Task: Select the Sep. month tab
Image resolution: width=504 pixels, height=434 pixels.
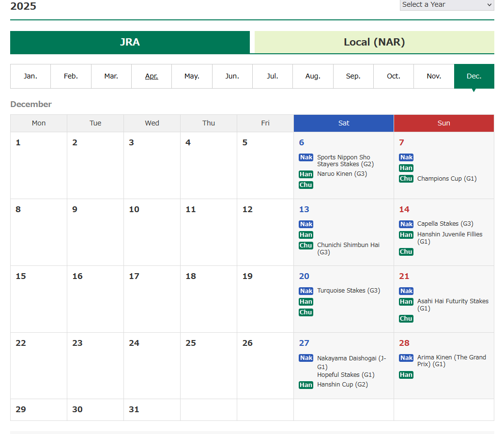Action: point(353,76)
